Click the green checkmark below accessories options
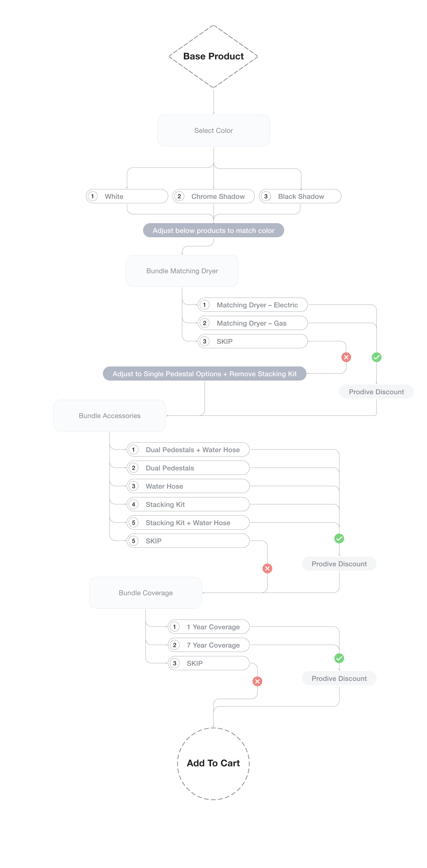Viewport: 427px width, 868px height. pos(339,539)
